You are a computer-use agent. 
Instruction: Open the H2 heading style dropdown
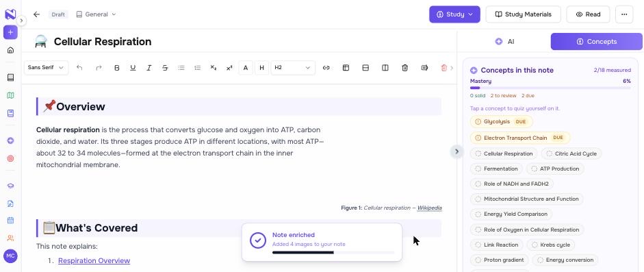click(x=293, y=68)
